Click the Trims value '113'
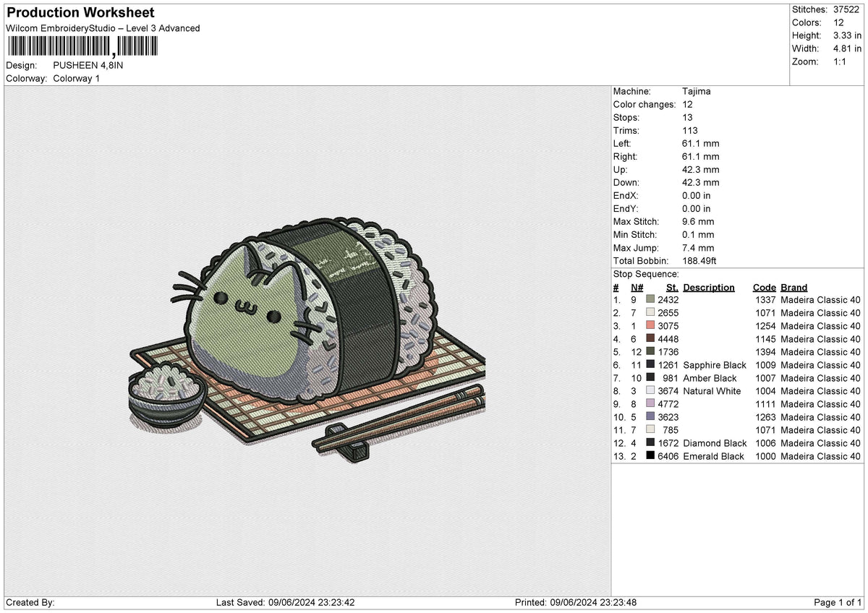The width and height of the screenshot is (868, 613). (690, 131)
